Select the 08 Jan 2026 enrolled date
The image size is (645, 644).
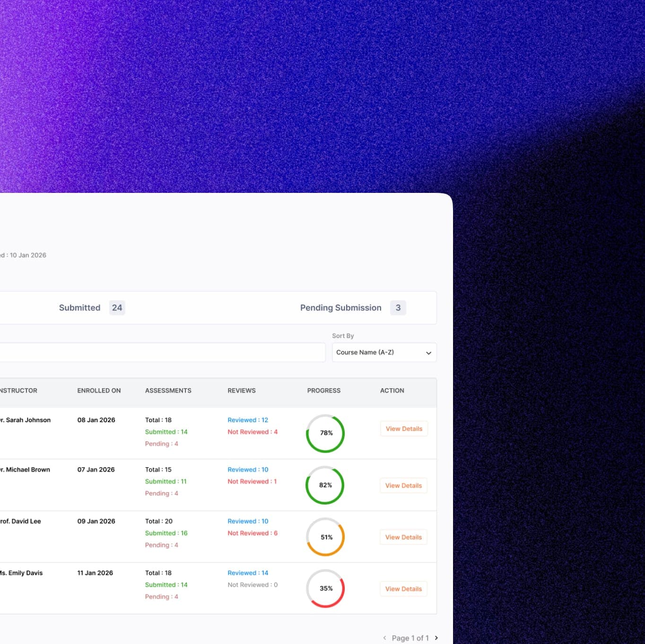[x=96, y=420]
